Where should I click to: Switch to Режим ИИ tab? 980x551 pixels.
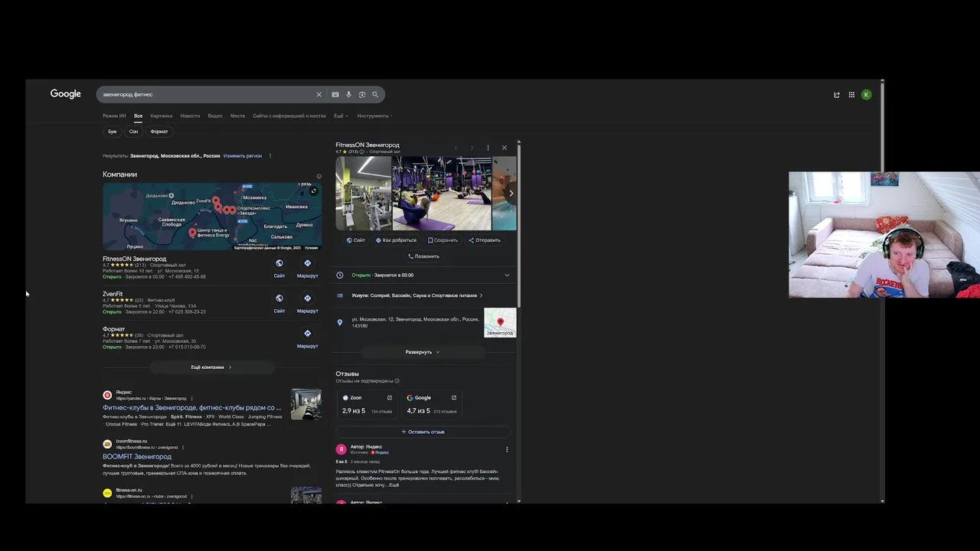[x=114, y=116]
